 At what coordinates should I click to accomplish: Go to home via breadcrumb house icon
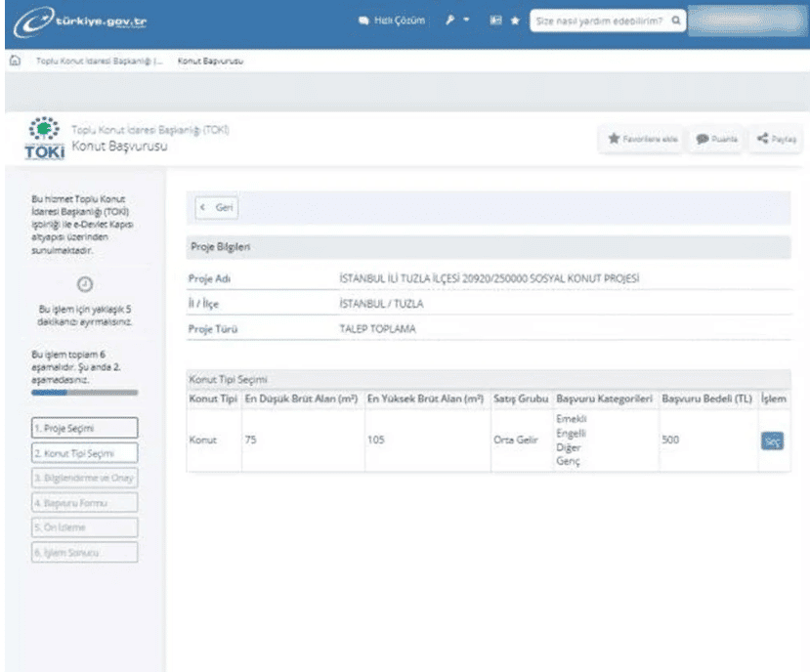click(15, 61)
